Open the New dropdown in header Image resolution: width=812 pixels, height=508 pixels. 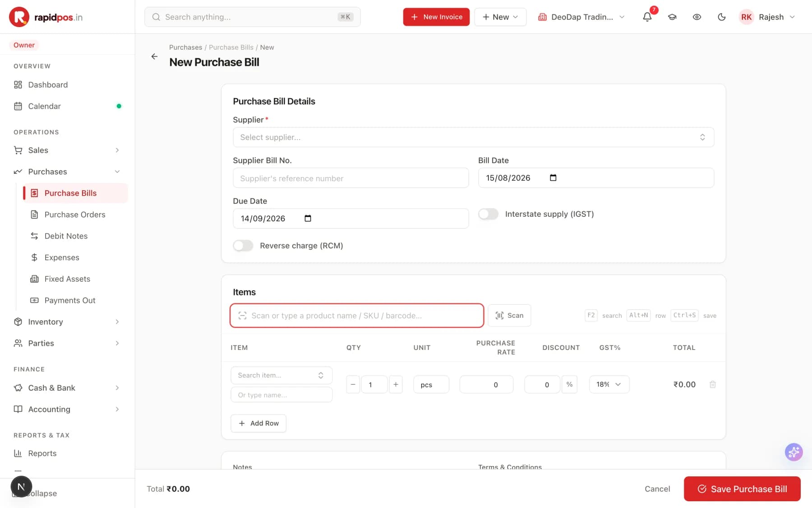click(500, 17)
